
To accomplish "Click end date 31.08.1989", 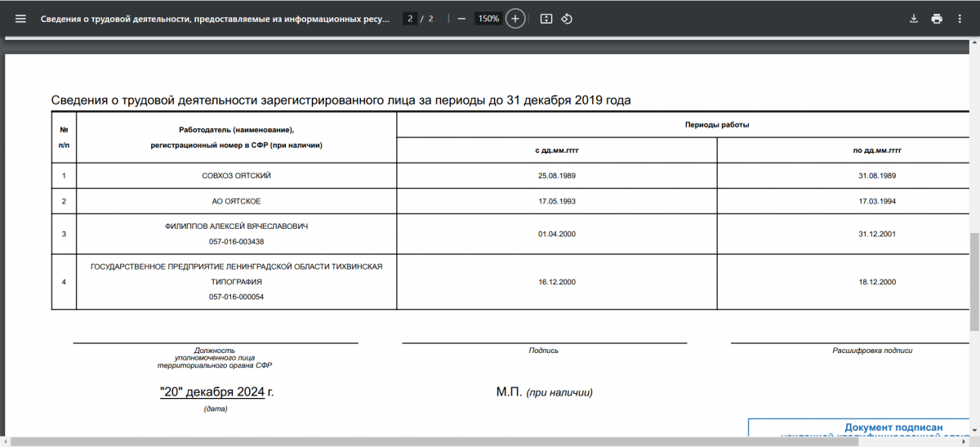I will coord(877,176).
